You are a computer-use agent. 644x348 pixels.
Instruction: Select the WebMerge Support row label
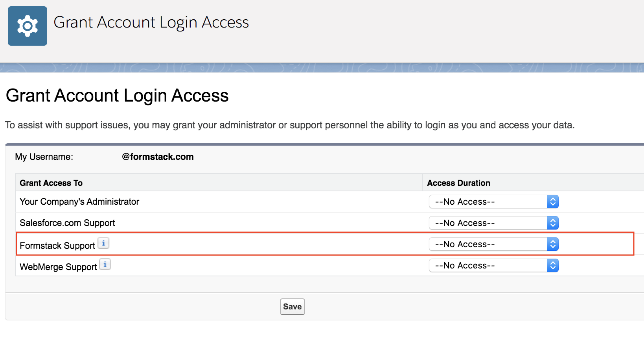(58, 267)
